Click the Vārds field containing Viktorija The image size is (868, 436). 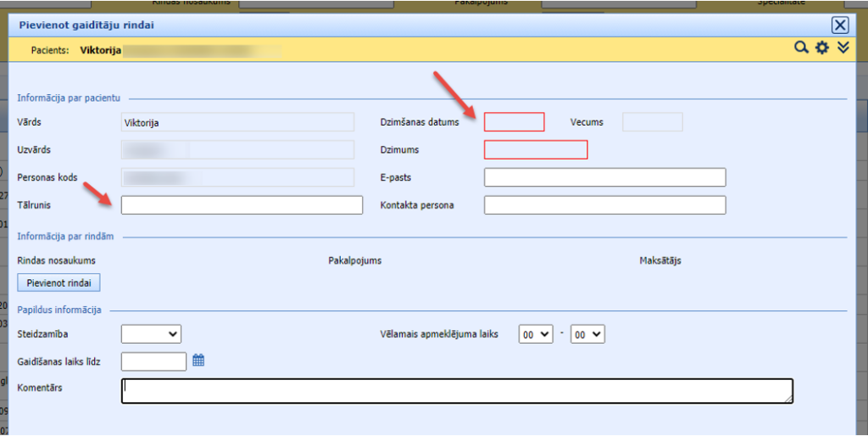237,122
